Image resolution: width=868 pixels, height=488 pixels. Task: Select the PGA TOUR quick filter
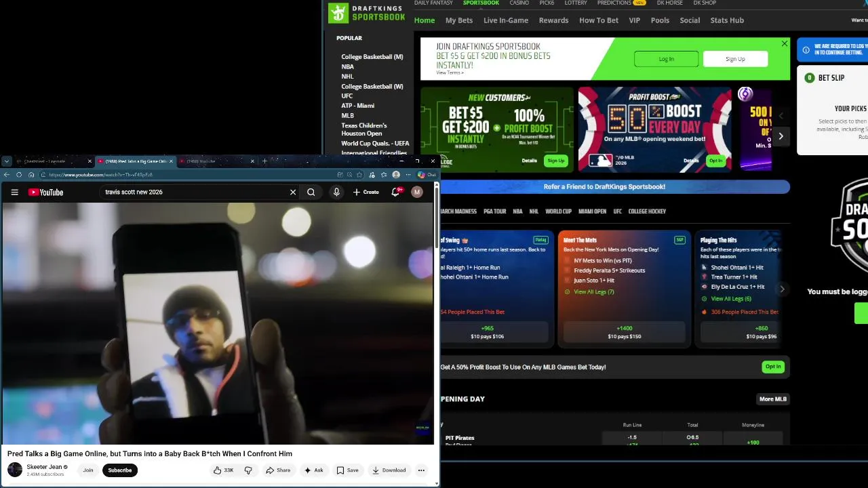pyautogui.click(x=494, y=211)
